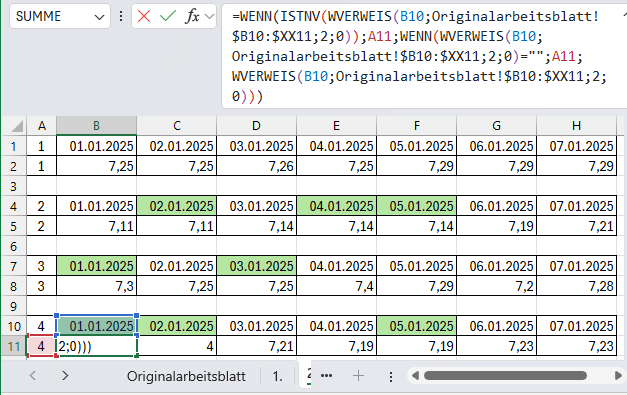Select green cell F10 with 05.01.2025
Image resolution: width=627 pixels, height=395 pixels.
click(417, 326)
